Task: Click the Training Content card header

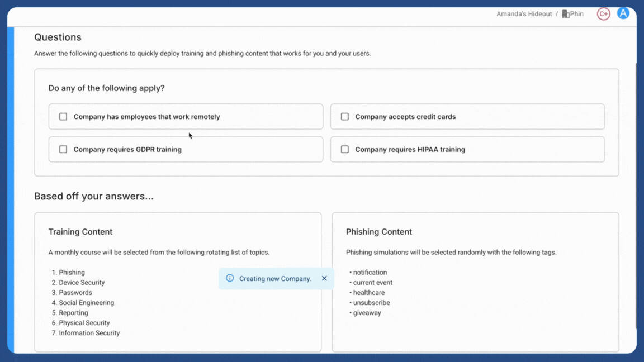Action: (x=80, y=231)
